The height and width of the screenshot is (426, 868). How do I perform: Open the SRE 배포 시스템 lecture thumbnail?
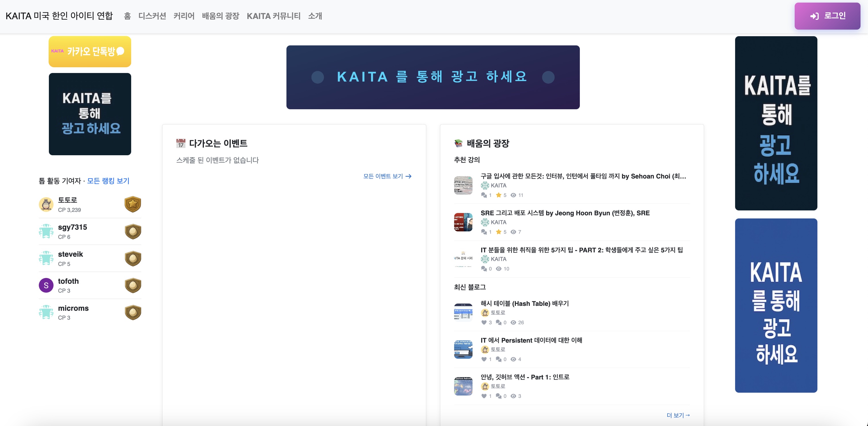463,222
